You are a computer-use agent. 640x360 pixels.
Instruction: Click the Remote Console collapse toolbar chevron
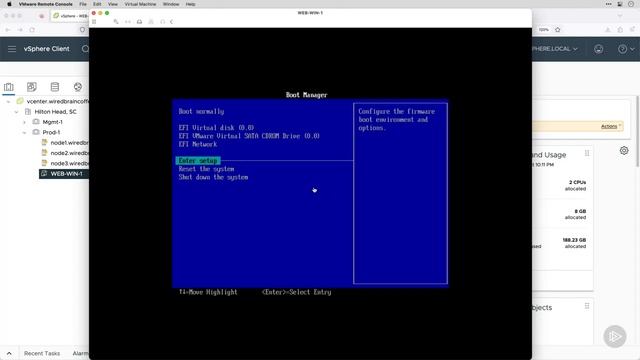(x=171, y=22)
